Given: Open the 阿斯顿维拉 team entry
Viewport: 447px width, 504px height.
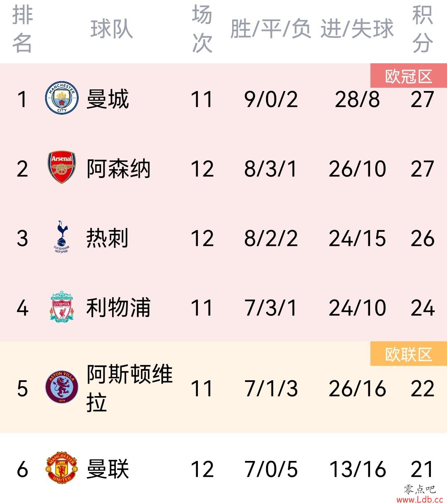Looking at the screenshot, I should (x=129, y=388).
